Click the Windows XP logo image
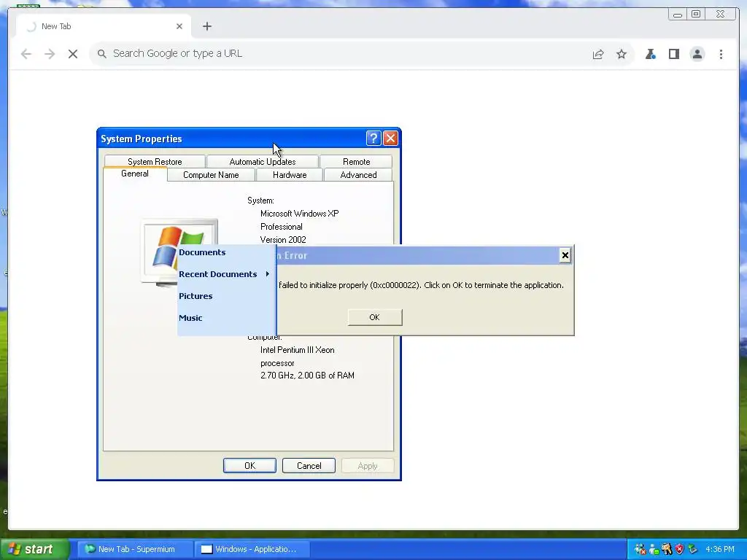Image resolution: width=747 pixels, height=560 pixels. pyautogui.click(x=179, y=253)
